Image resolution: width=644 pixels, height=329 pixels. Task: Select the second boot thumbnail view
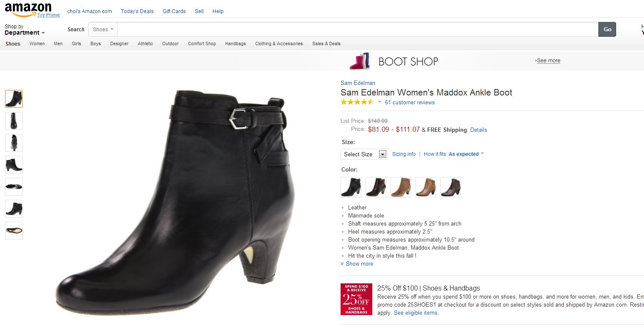point(14,121)
